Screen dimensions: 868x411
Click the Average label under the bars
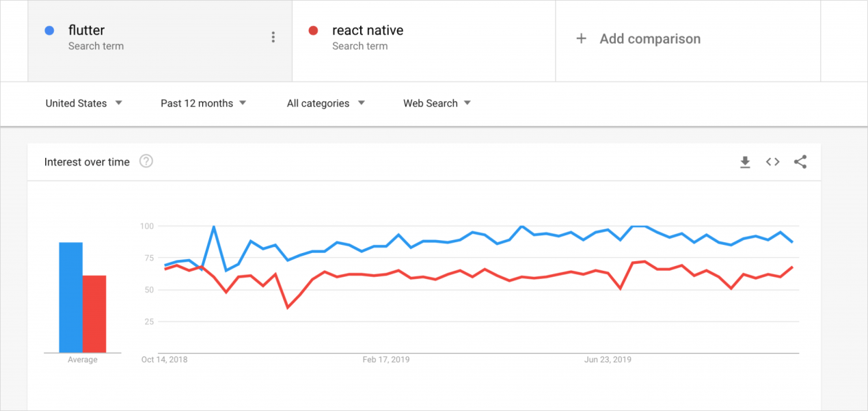click(x=83, y=360)
